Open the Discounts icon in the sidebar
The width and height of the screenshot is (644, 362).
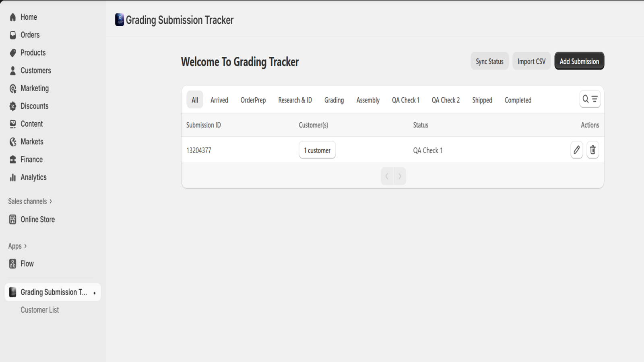coord(12,106)
